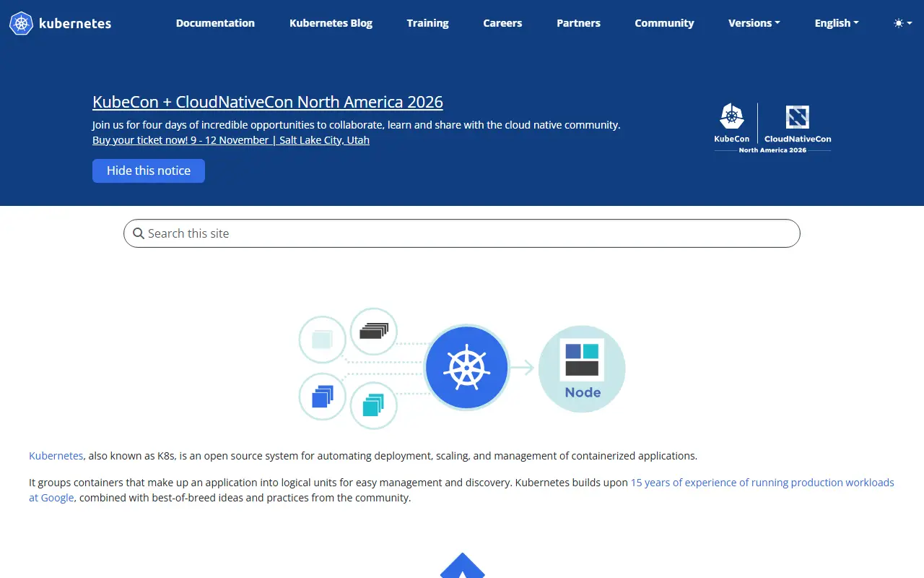
Task: Click the Hide this notice button
Action: (149, 171)
